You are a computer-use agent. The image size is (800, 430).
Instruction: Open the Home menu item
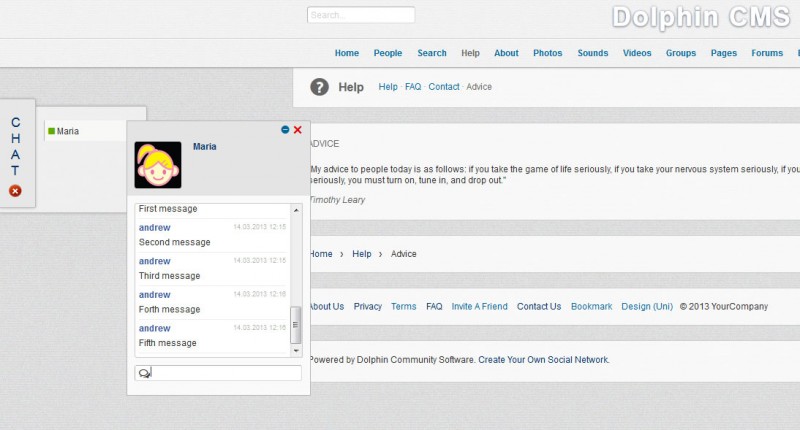pos(347,53)
